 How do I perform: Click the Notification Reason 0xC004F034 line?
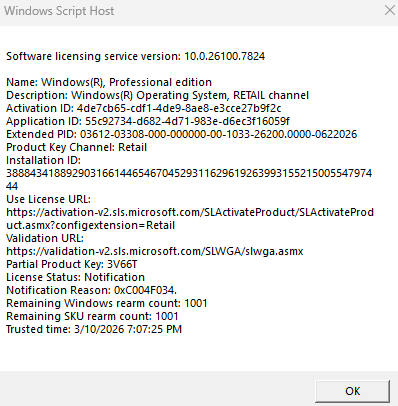click(x=91, y=290)
